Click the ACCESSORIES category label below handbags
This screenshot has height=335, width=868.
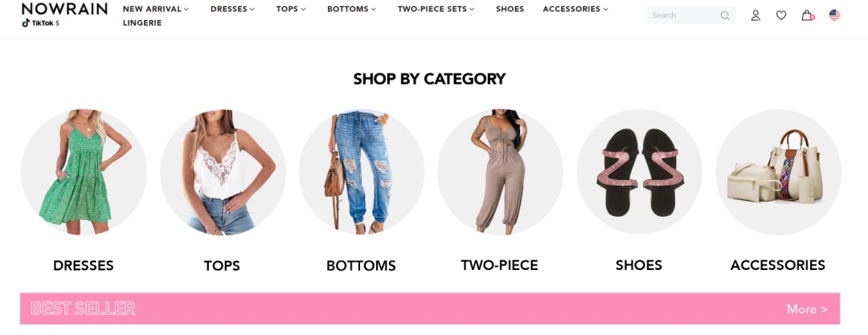tap(777, 265)
